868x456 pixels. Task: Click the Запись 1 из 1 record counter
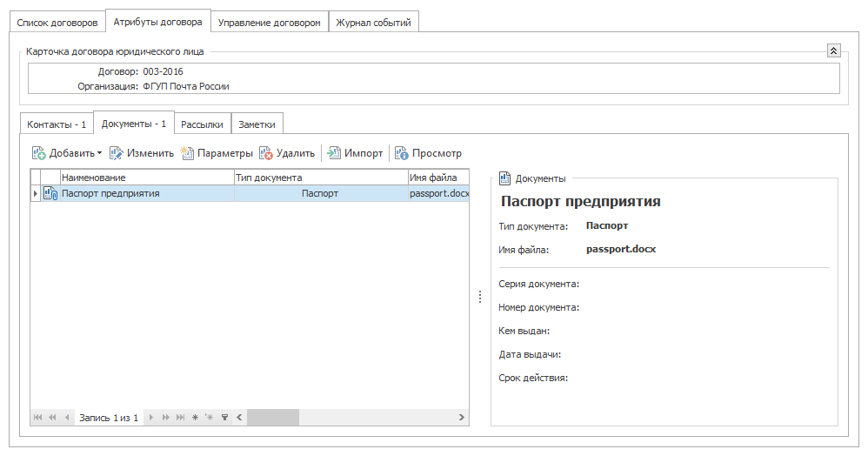109,418
